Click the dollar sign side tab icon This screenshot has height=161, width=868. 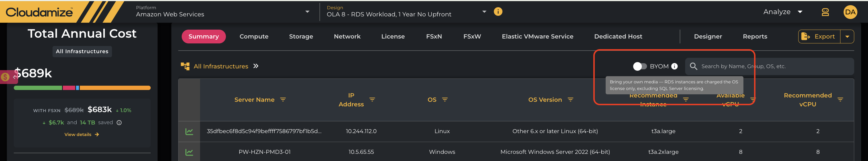(x=5, y=77)
